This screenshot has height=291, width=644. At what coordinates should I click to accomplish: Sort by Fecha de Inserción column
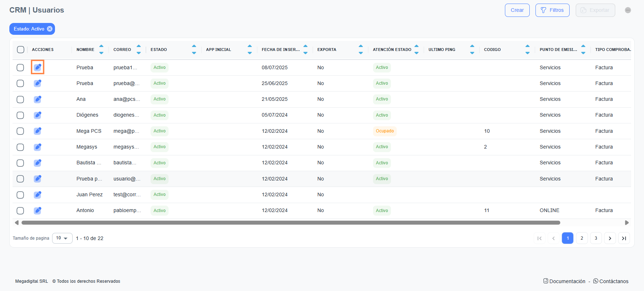[x=305, y=50]
